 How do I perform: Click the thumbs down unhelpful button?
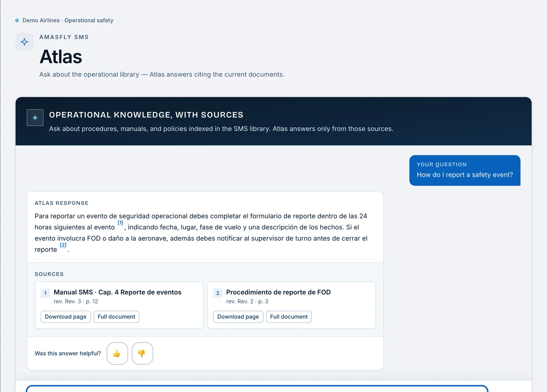point(142,353)
